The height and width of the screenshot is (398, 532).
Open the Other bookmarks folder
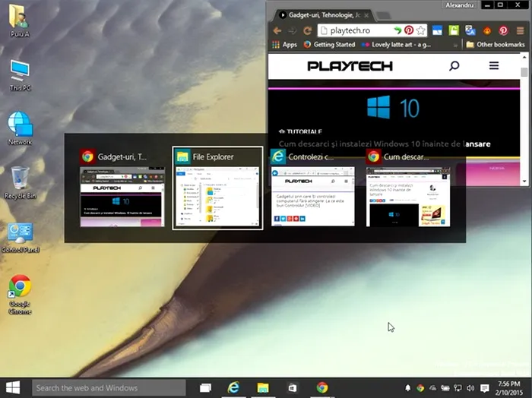coord(496,44)
